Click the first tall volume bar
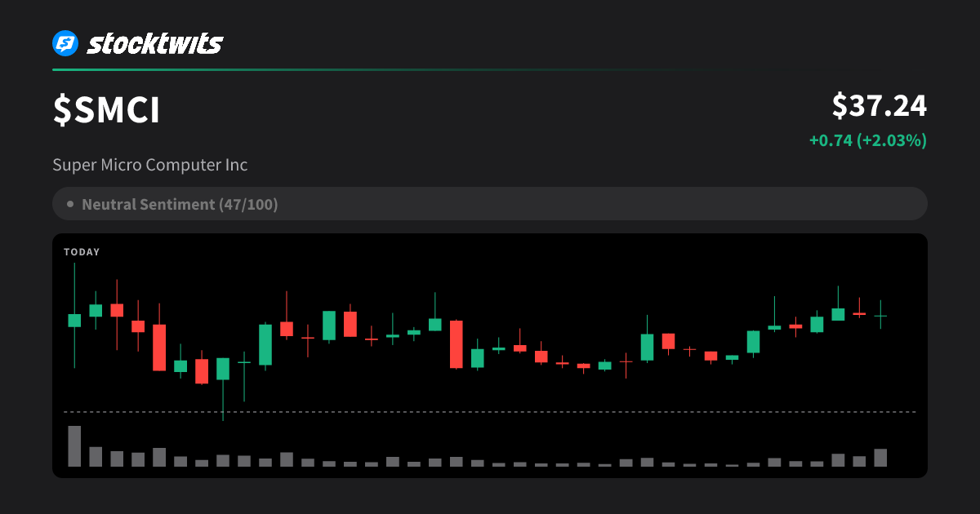 [x=74, y=446]
